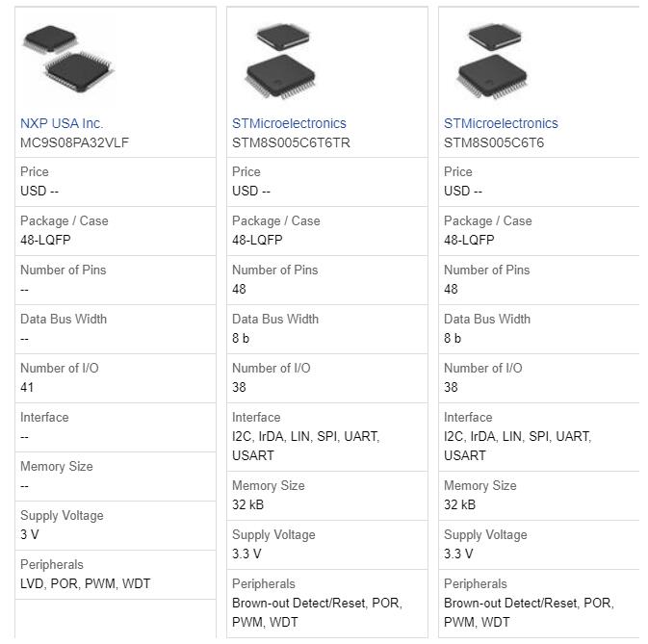Click the STM8S005C6T6TR part number

pos(291,142)
